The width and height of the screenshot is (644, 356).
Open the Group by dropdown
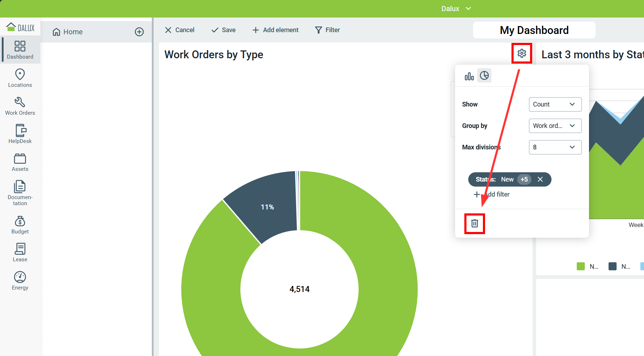555,126
